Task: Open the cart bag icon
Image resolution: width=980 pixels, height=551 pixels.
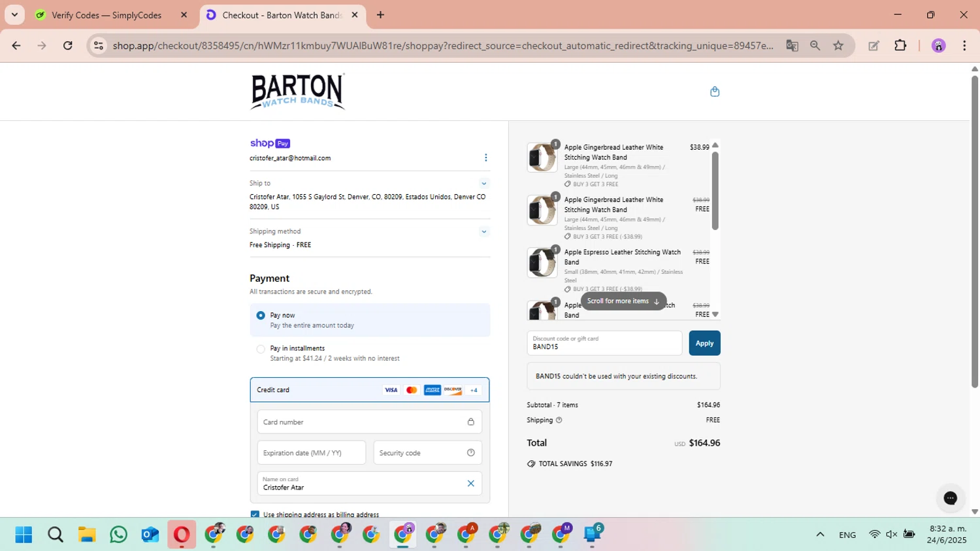Action: click(x=715, y=92)
